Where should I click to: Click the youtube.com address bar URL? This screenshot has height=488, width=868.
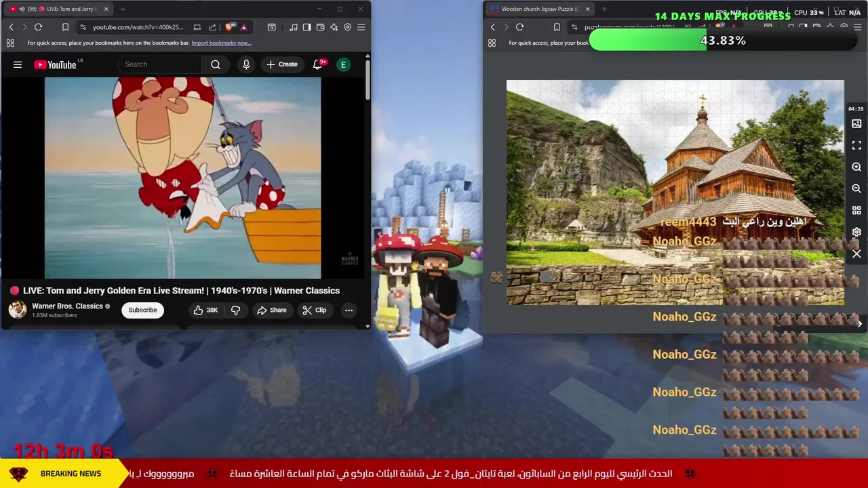pos(138,27)
